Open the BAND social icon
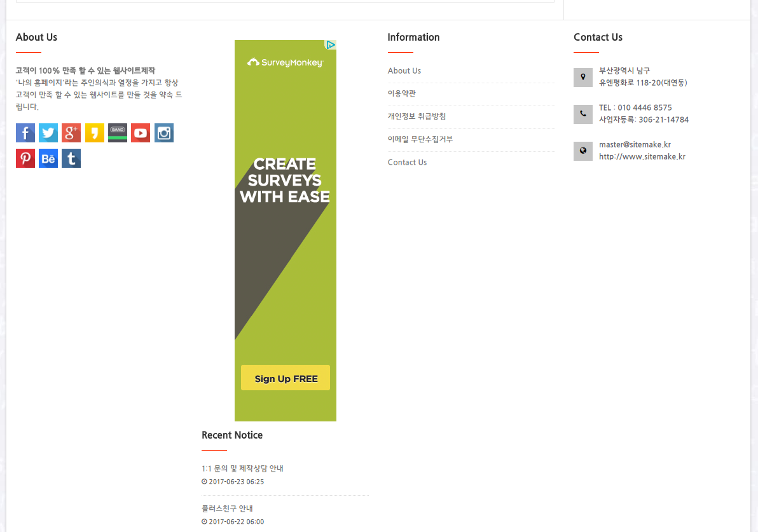This screenshot has height=532, width=758. pos(118,133)
